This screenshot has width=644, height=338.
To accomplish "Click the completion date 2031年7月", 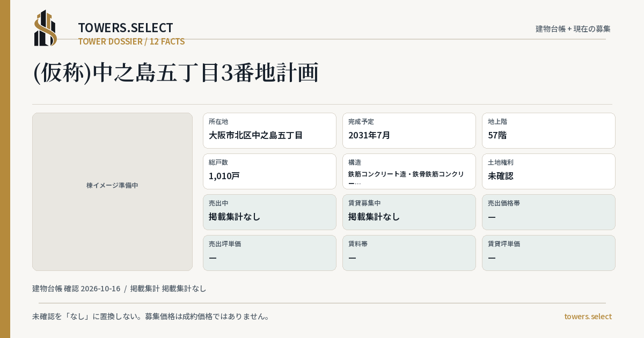I will 369,135.
